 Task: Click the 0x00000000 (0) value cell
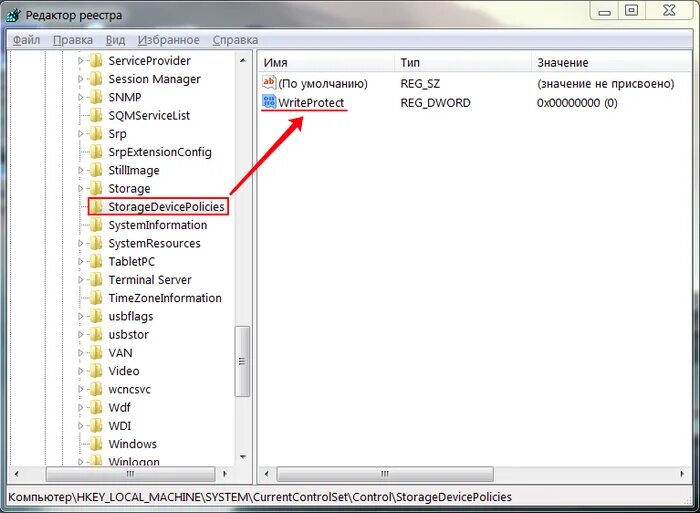[x=577, y=103]
